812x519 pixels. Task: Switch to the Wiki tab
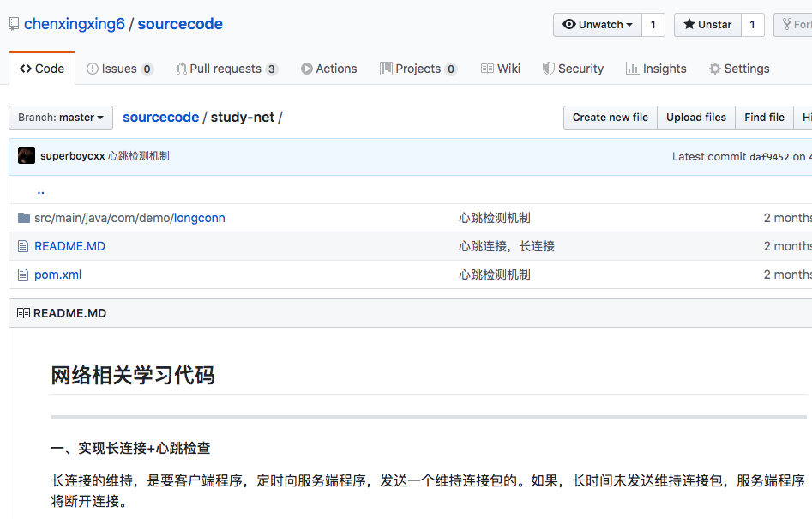click(x=500, y=69)
